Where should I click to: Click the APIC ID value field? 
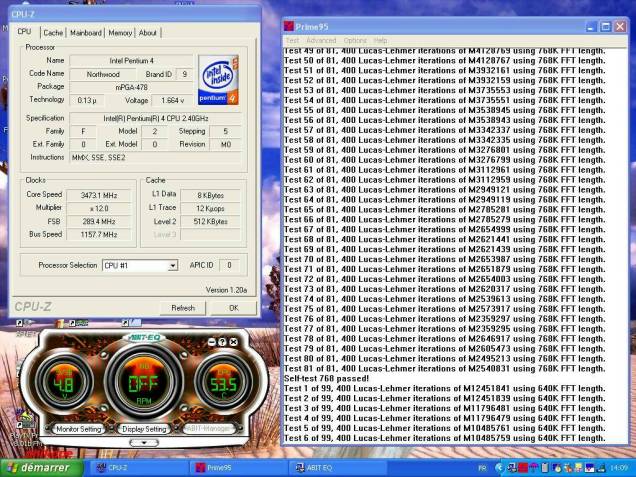229,265
